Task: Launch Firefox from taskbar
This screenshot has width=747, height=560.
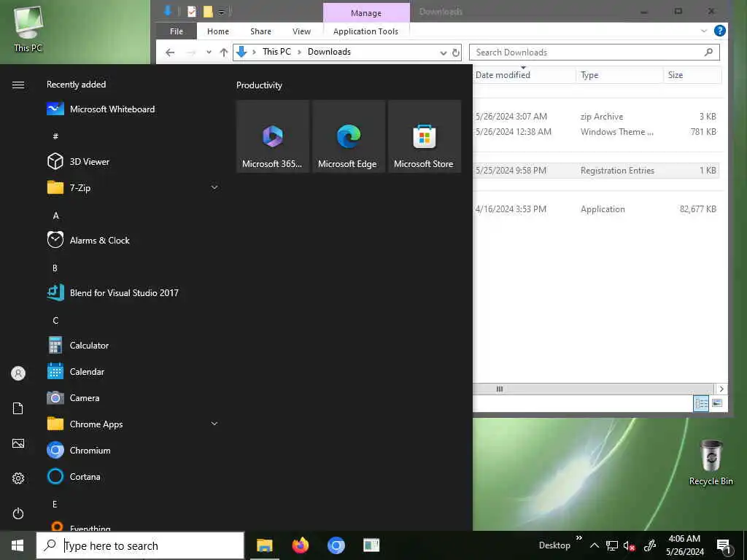Action: click(300, 545)
